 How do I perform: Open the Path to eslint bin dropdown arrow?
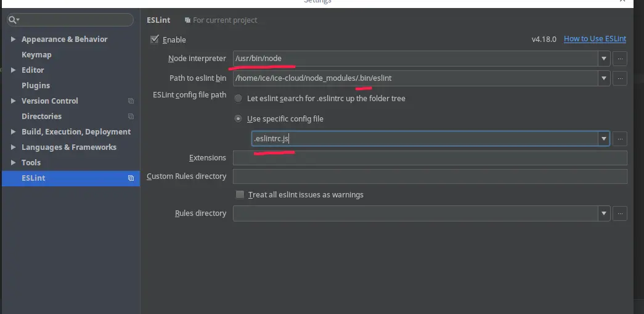tap(604, 78)
